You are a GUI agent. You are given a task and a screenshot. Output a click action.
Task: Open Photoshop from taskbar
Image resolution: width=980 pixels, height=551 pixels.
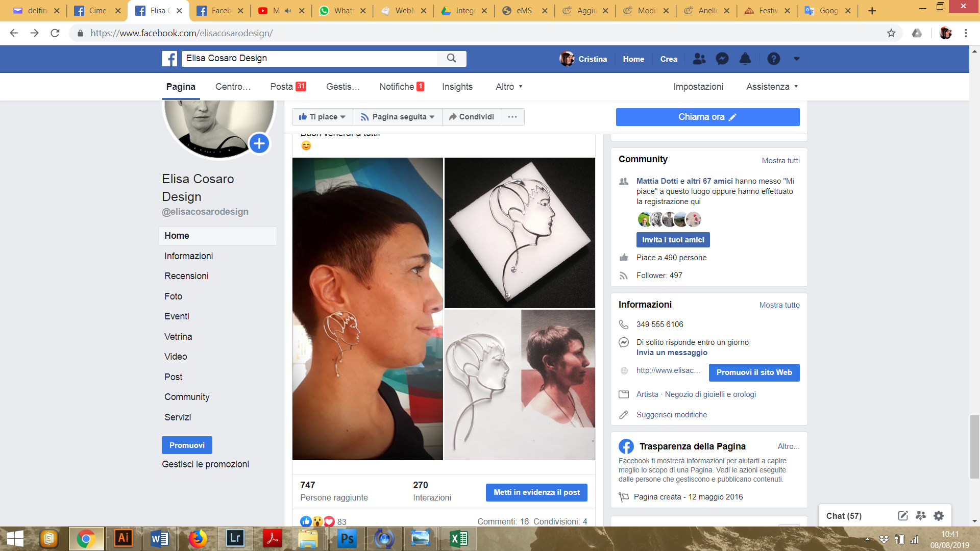coord(347,538)
